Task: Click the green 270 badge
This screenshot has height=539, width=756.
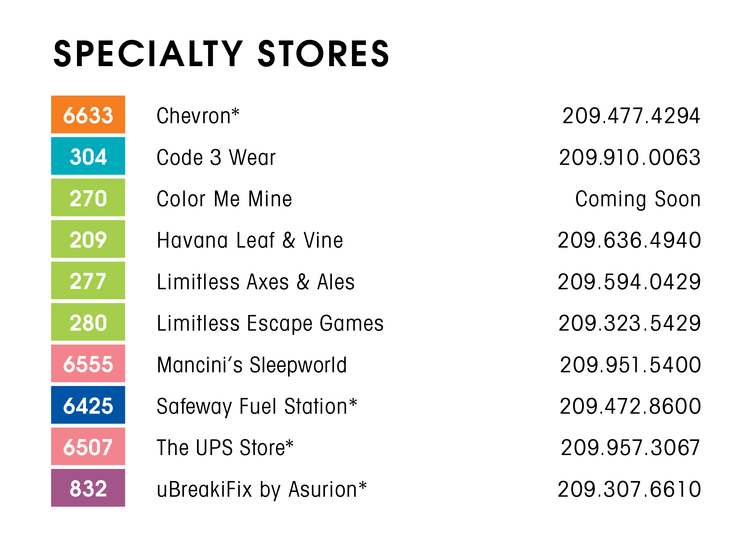Action: (88, 197)
